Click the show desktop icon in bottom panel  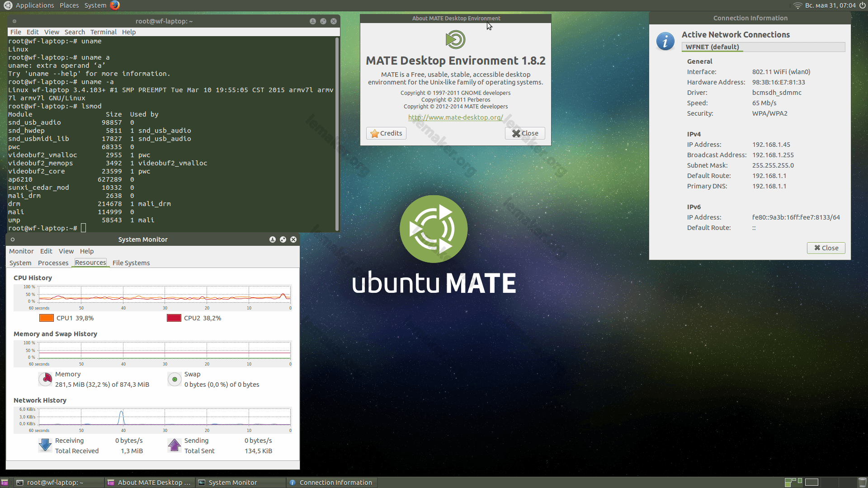[5, 483]
